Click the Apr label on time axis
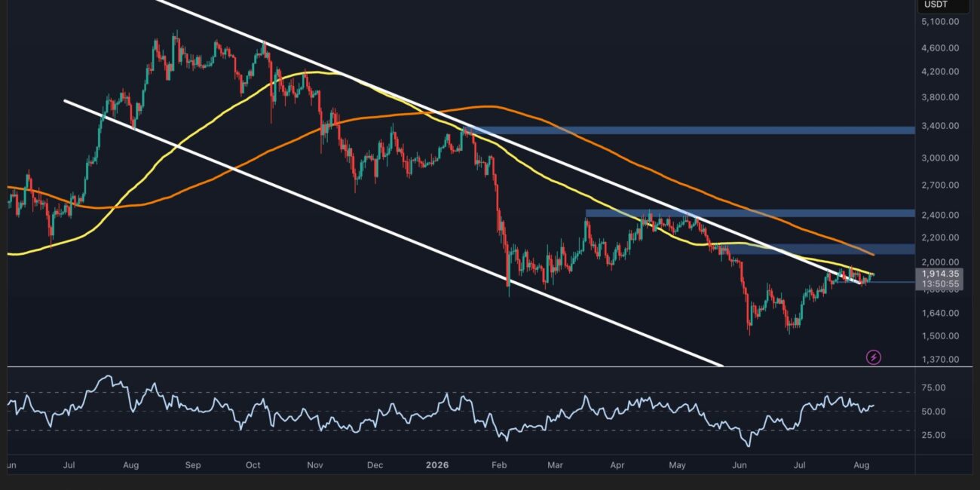Screen dimensions: 980x490 tap(617, 465)
